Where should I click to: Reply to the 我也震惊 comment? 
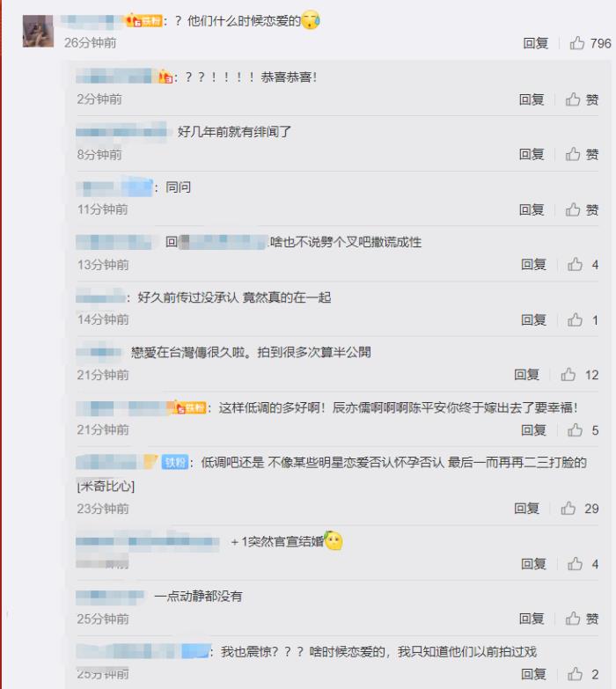[533, 674]
